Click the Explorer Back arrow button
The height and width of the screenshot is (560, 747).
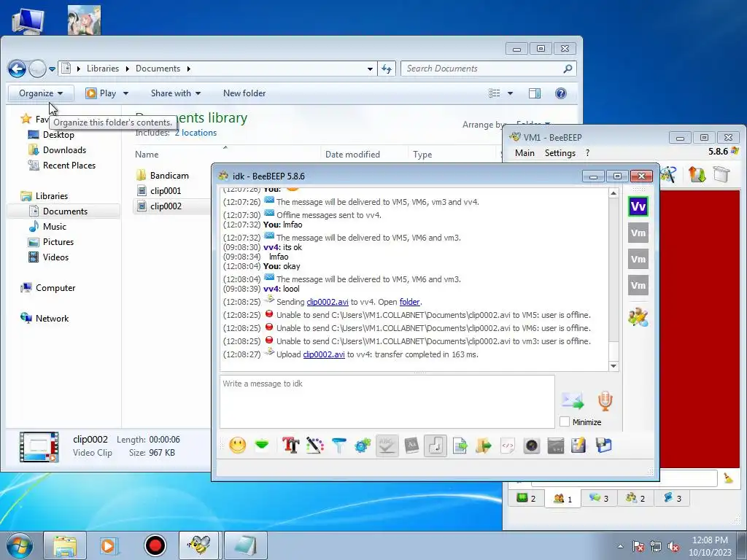18,69
